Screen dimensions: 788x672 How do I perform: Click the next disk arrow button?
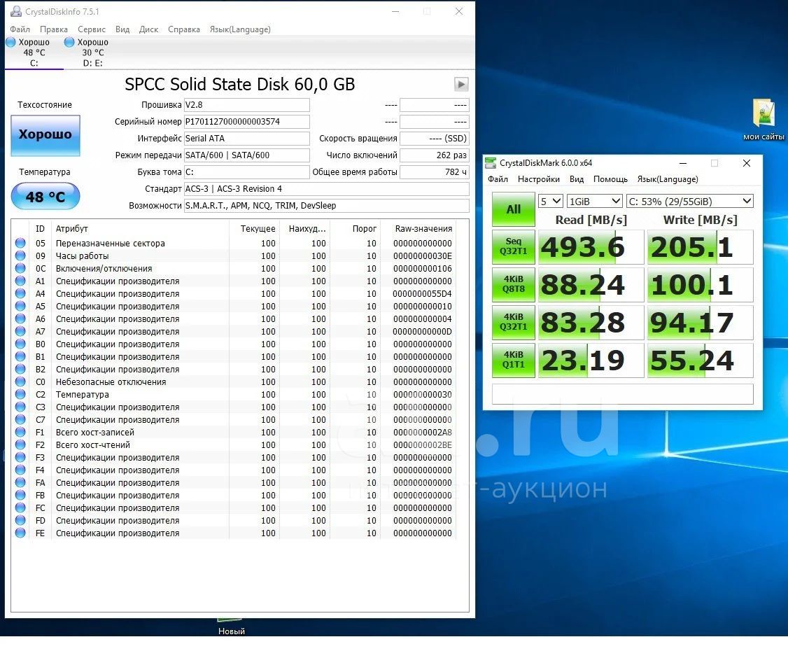461,84
